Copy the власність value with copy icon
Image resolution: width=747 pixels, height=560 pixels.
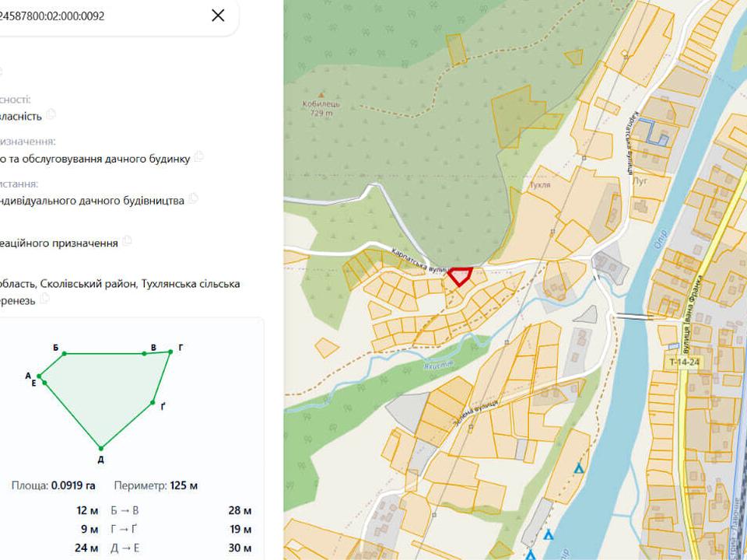[51, 114]
